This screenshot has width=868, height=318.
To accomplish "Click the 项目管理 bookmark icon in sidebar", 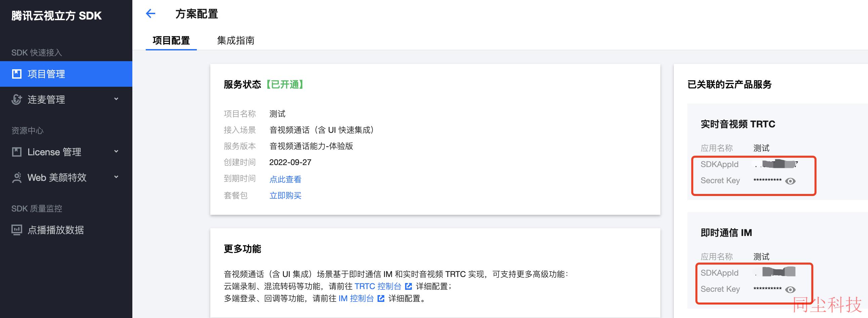I will click(17, 74).
